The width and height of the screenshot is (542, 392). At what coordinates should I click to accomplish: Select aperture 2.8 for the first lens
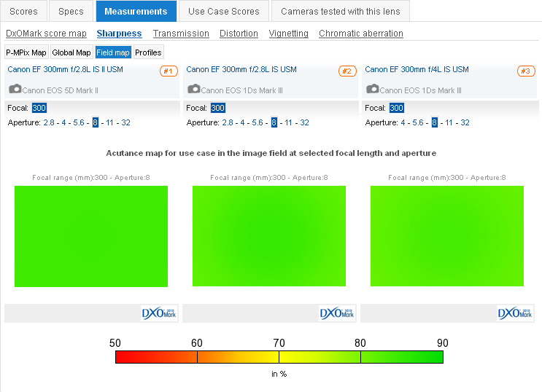[x=49, y=122]
